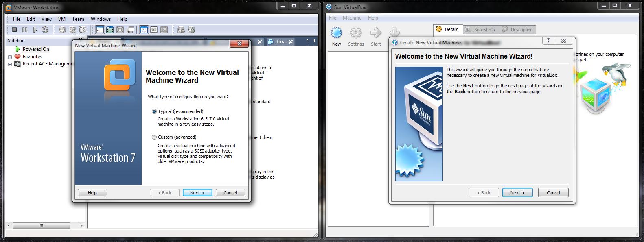Click the Power Off stop toolbar icon
This screenshot has width=644, height=242.
tap(14, 30)
